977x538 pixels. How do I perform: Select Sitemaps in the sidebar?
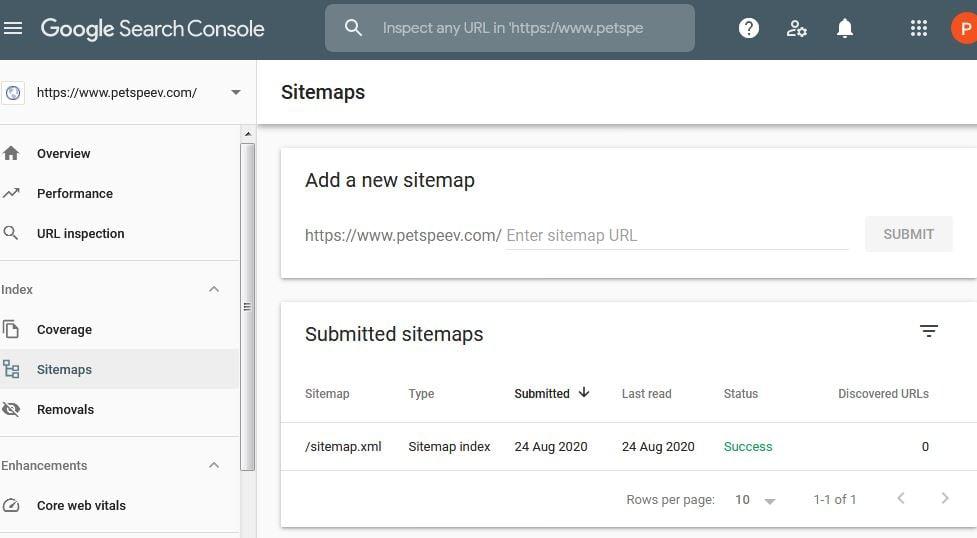point(119,369)
